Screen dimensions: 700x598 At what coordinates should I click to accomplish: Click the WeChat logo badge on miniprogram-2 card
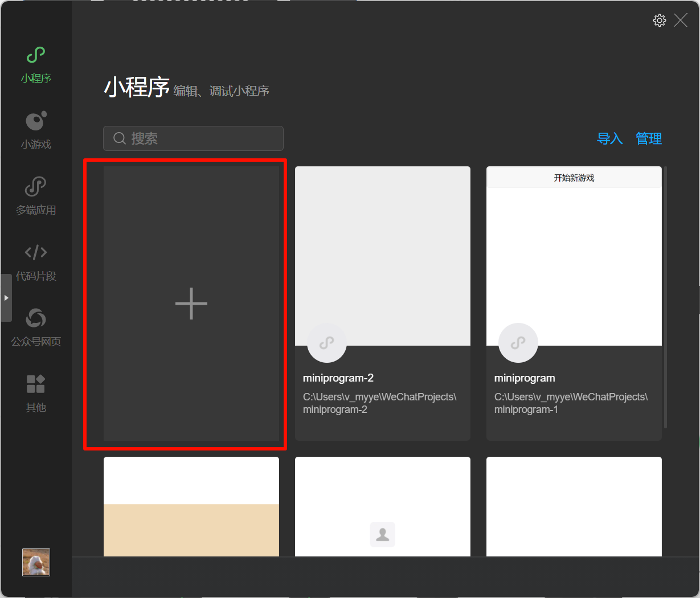[x=327, y=342]
